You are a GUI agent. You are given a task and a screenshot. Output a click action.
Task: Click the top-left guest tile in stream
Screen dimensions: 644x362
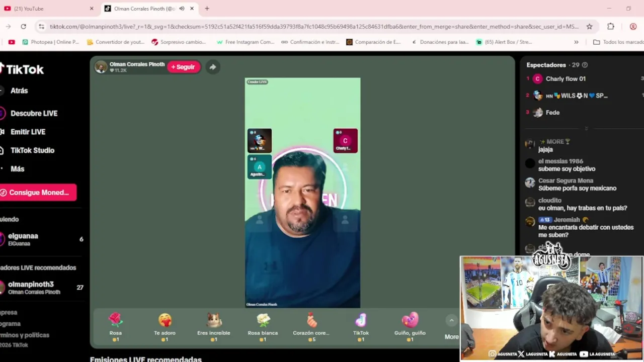pyautogui.click(x=259, y=140)
